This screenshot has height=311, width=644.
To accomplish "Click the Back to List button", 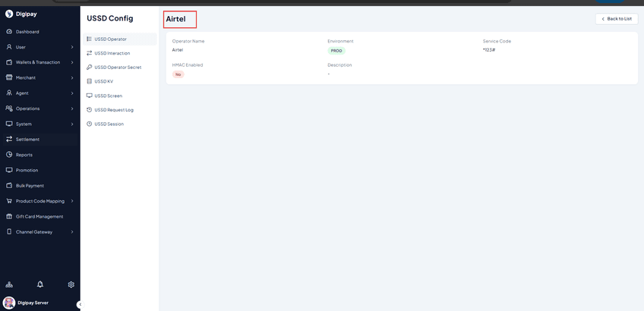I will 617,19.
